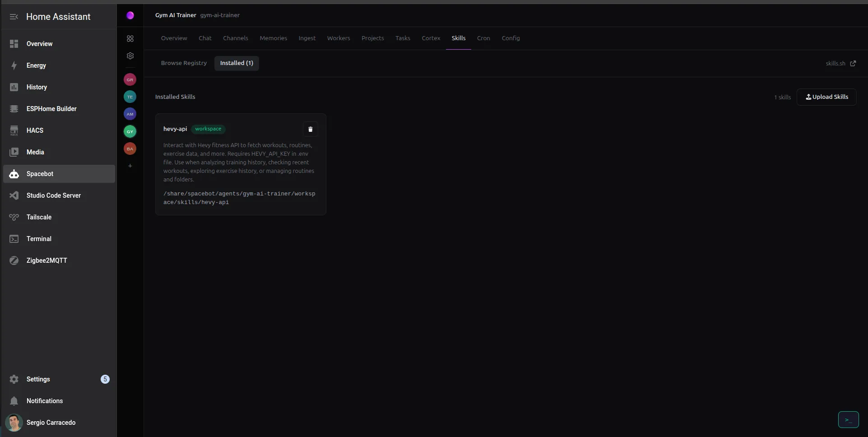Select the GY agent avatar
868x437 pixels.
point(130,131)
